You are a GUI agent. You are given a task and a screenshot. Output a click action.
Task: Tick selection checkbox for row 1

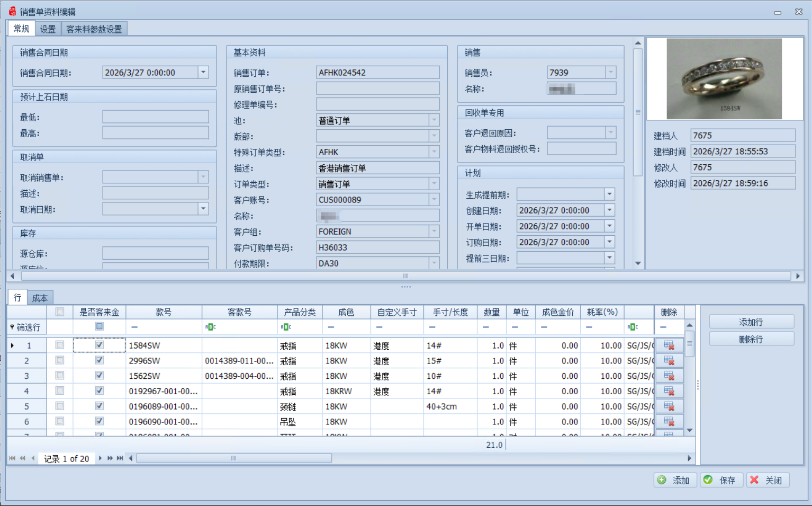click(60, 345)
